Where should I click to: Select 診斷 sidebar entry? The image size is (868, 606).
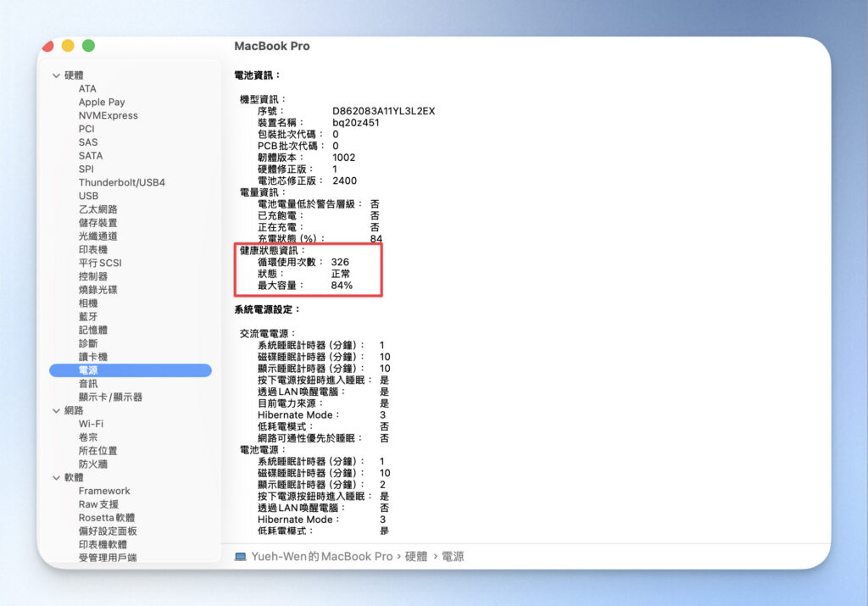[88, 343]
